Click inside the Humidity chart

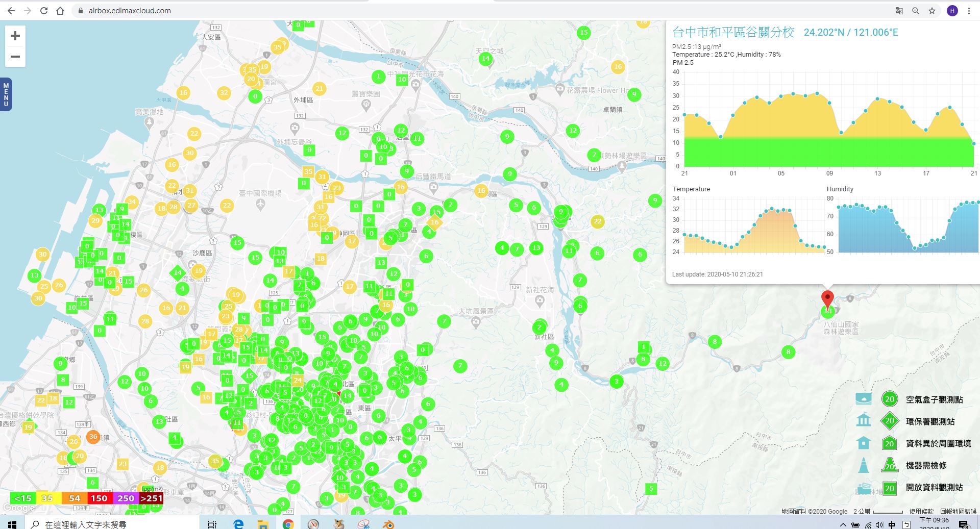pyautogui.click(x=909, y=225)
